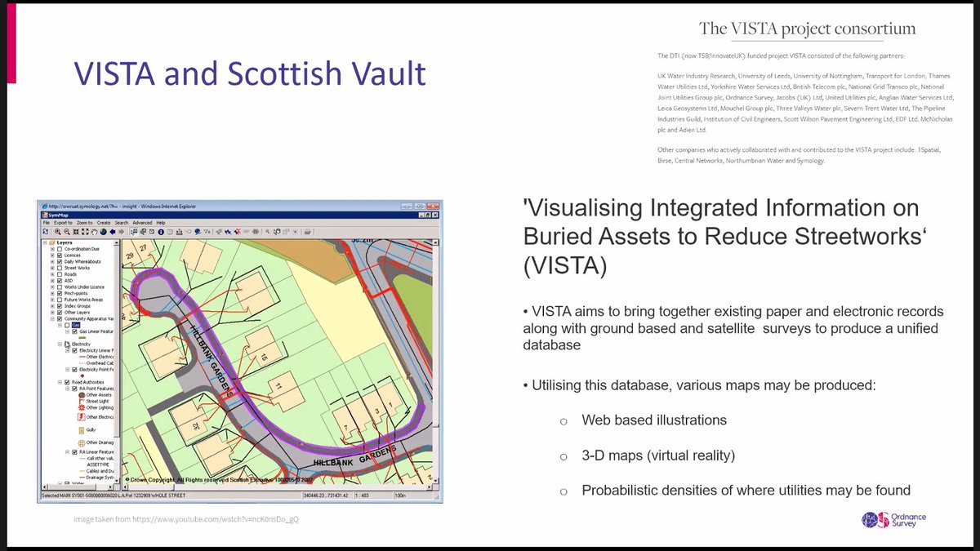Select the blue Information identify tool
This screenshot has height=551, width=980.
[161, 232]
